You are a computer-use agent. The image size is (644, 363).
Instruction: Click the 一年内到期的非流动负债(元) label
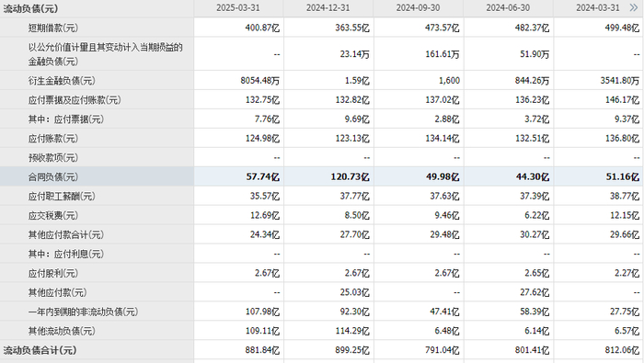pos(83,312)
